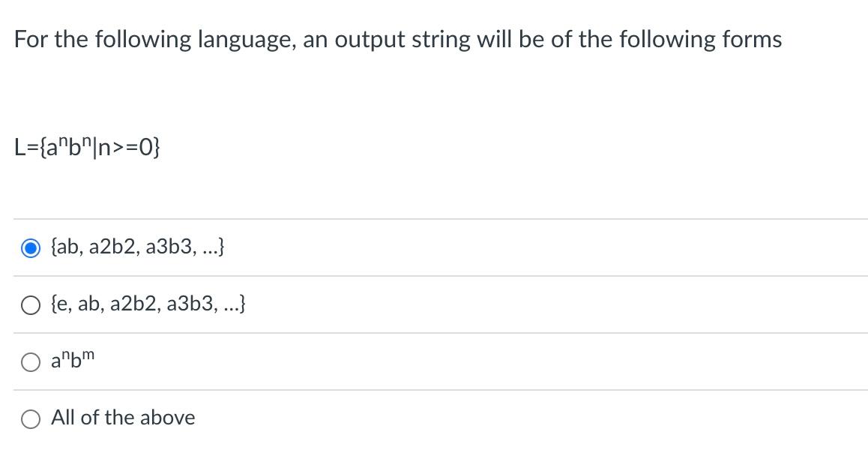Click the radio circle beside anbm

29,361
